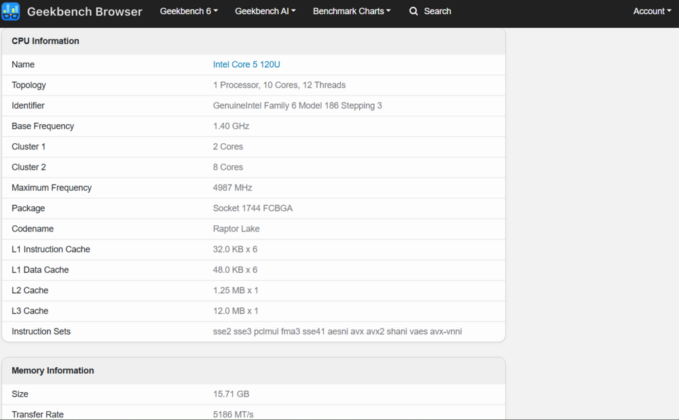Select the Memory Information heading
Image resolution: width=679 pixels, height=420 pixels.
tap(53, 371)
